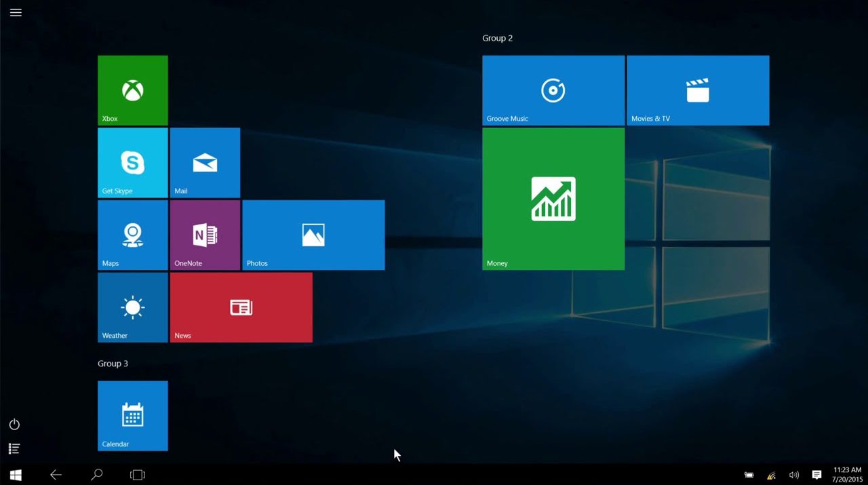
Task: Open the Mail app tile
Action: pos(205,163)
